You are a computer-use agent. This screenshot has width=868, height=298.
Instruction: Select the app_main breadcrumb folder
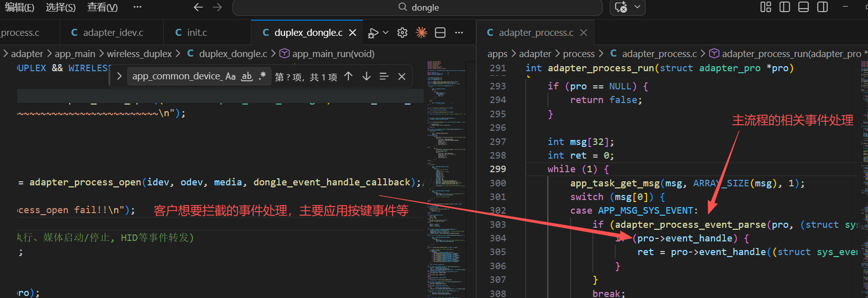click(x=75, y=54)
